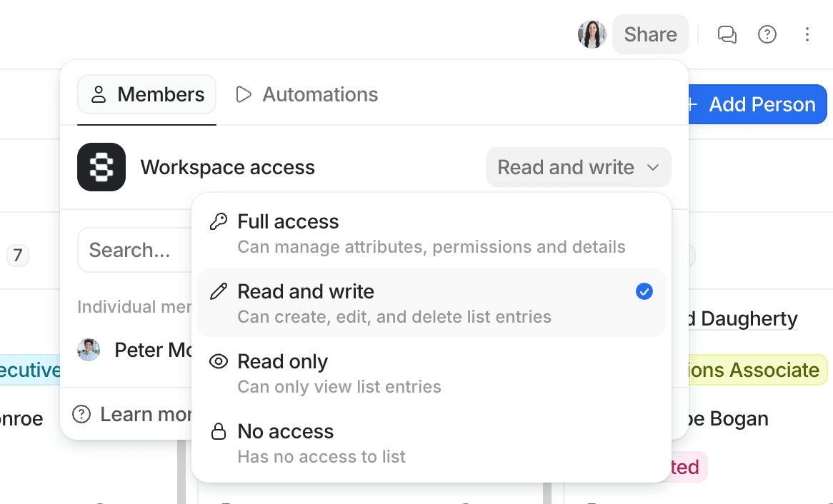Click the play icon next to Automations
The image size is (833, 504).
pyautogui.click(x=243, y=94)
